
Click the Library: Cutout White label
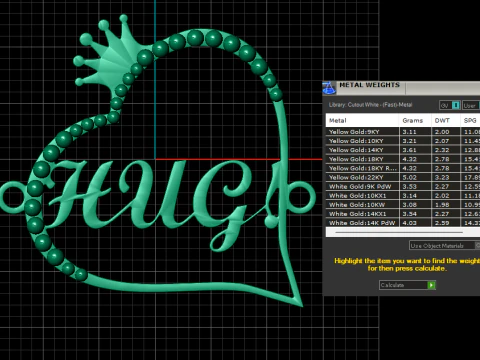370,105
